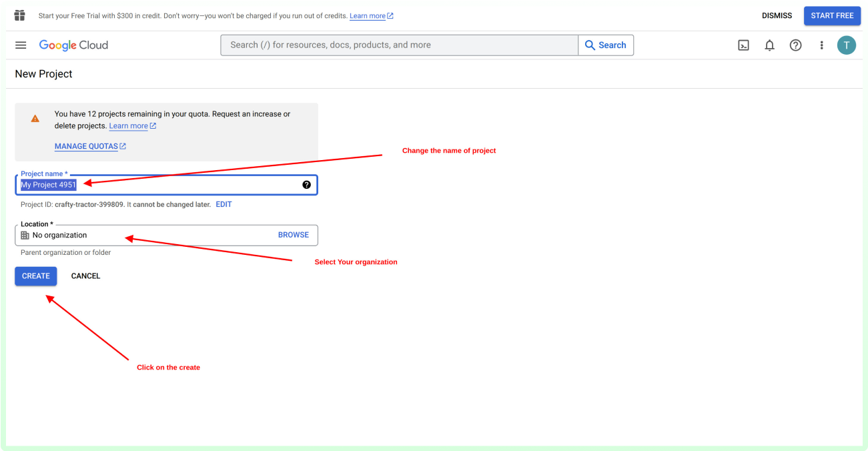Open the help question mark menu
The height and width of the screenshot is (451, 868).
795,45
